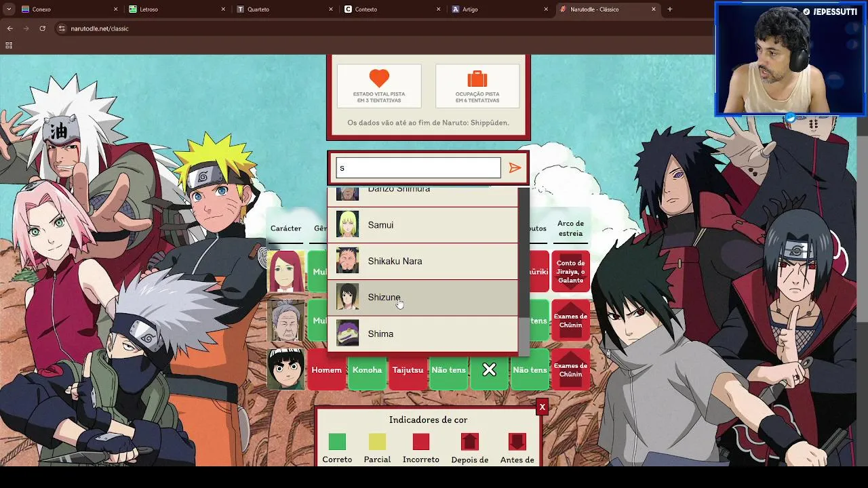Close the Artigo tab
Image resolution: width=868 pixels, height=488 pixels.
[x=546, y=9]
